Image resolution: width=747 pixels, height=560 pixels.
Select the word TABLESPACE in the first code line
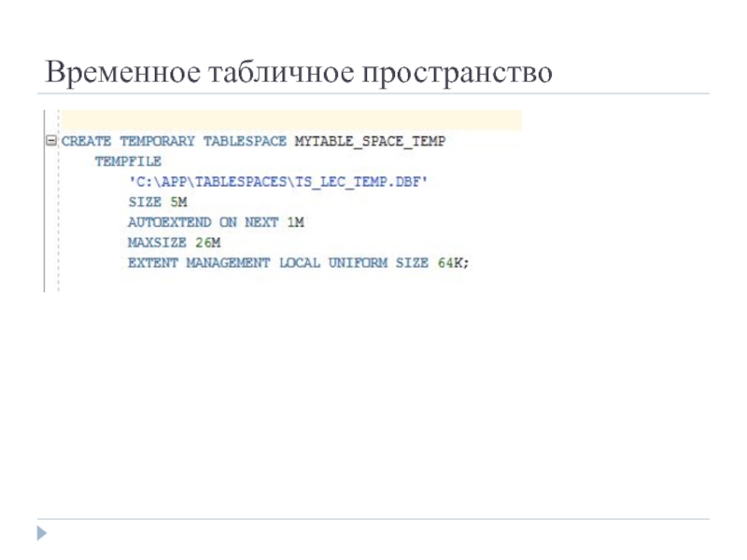[x=245, y=142]
